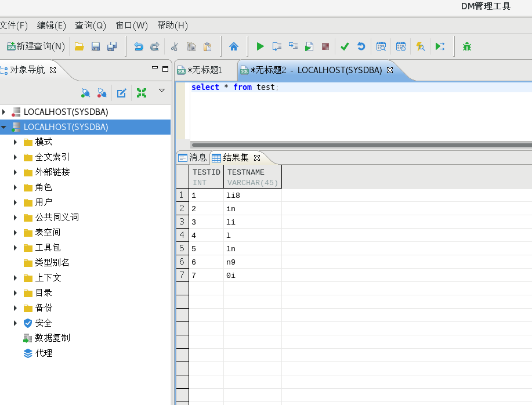This screenshot has width=532, height=405.
Task: Click the connect icon in Object Navigator toolbar
Action: coord(85,93)
